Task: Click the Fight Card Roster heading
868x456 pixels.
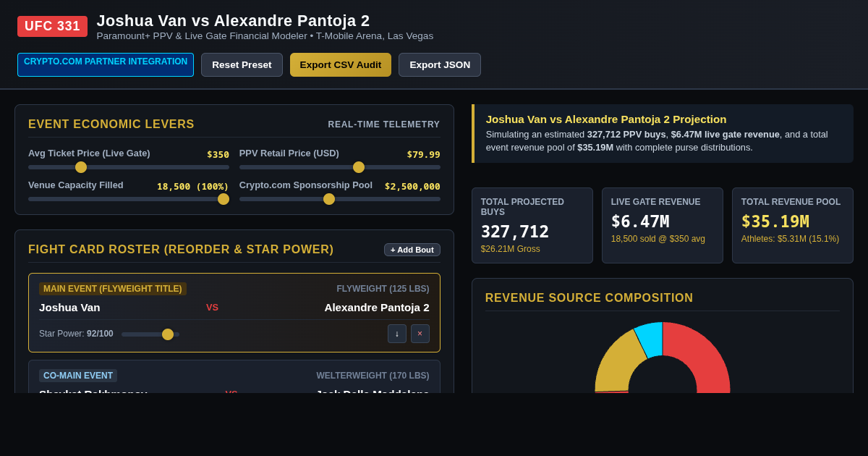Action: point(181,250)
